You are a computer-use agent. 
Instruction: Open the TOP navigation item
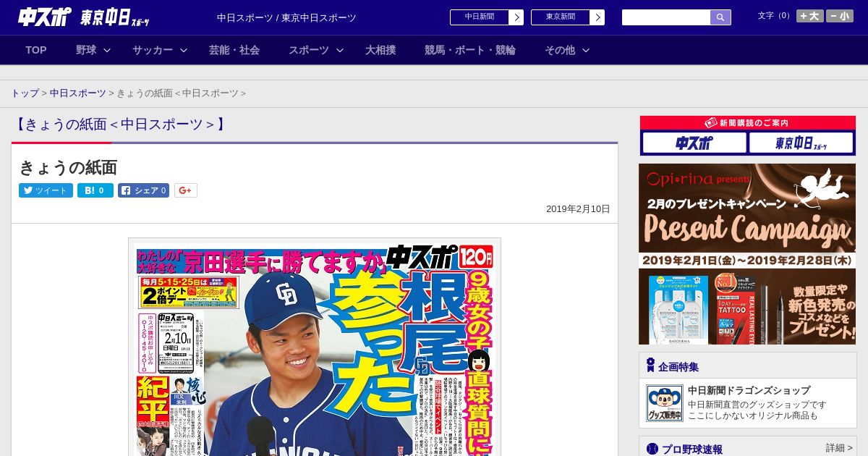tap(36, 50)
